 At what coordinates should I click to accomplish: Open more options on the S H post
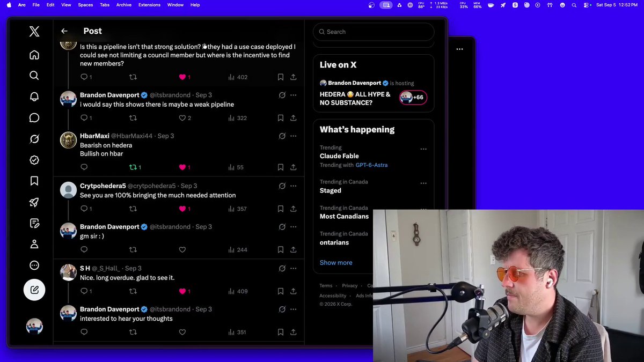coord(293,268)
